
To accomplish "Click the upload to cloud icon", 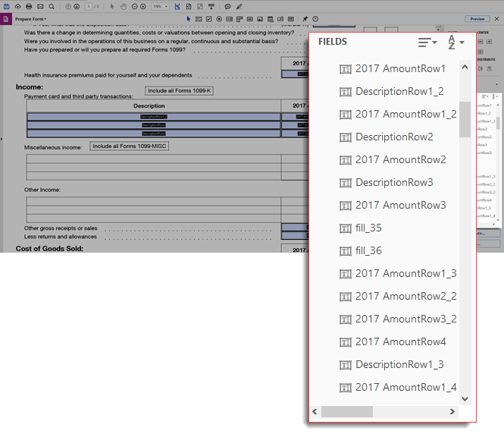I will [17, 6].
